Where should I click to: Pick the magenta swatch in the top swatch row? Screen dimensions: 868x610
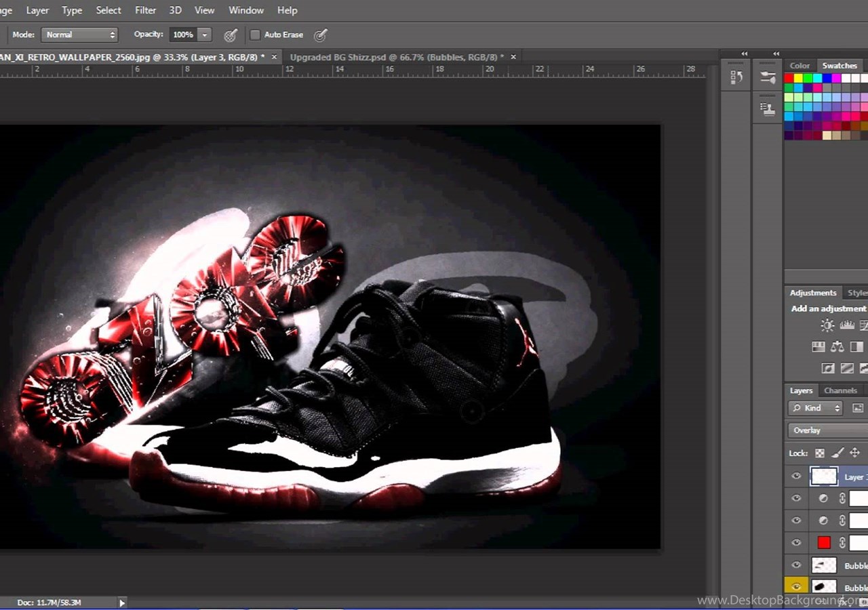pyautogui.click(x=836, y=79)
